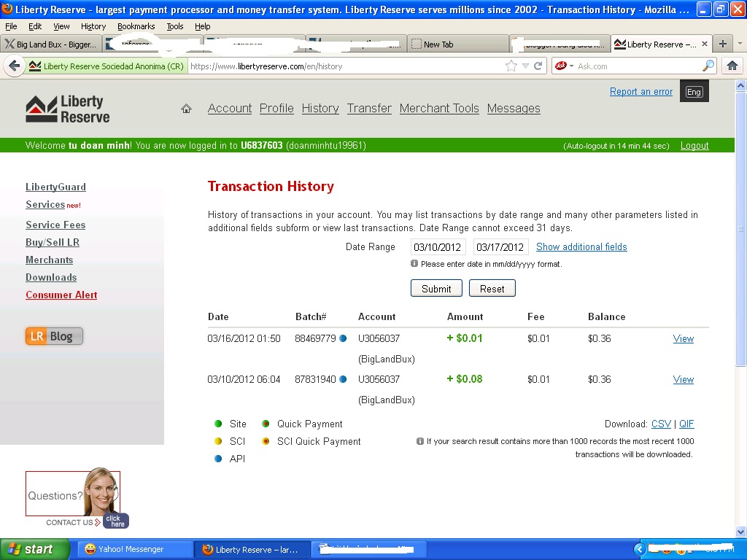747x560 pixels.
Task: Open the View menu
Action: click(x=61, y=26)
